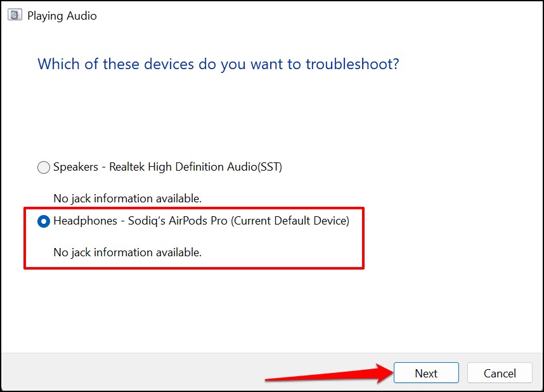Viewport: 544px width, 392px height.
Task: Click the Next button
Action: coord(426,373)
